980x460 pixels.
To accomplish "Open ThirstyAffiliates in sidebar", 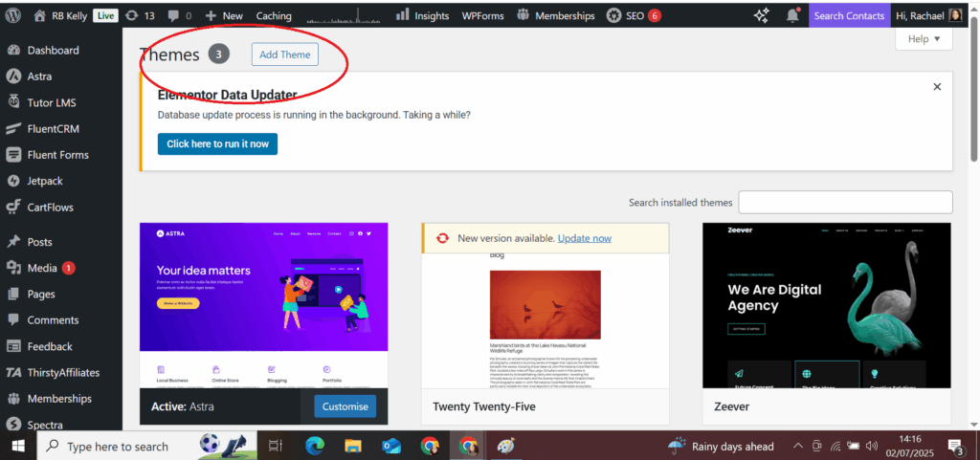I will pos(61,373).
